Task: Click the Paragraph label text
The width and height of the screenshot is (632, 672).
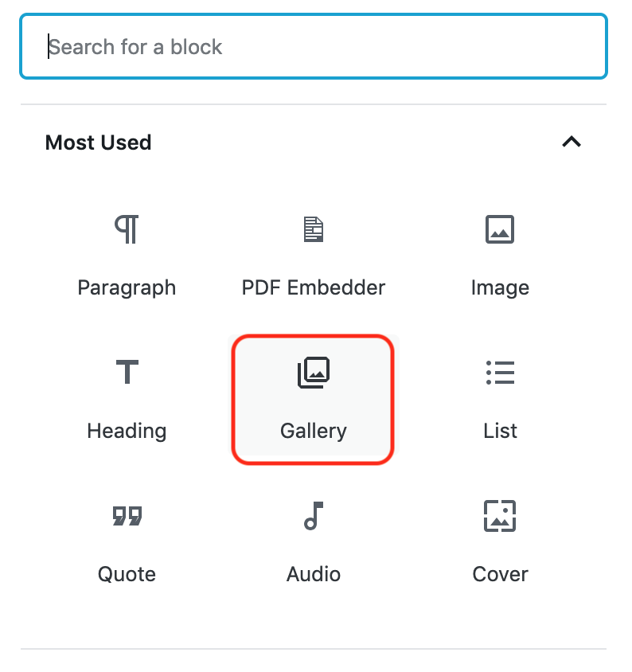Action: 127,288
